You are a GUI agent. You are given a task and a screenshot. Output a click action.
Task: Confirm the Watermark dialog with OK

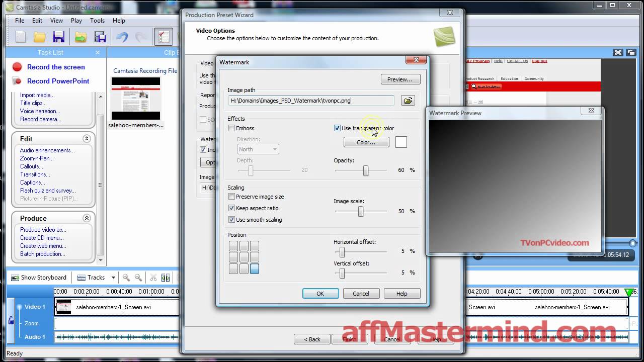[x=320, y=294]
